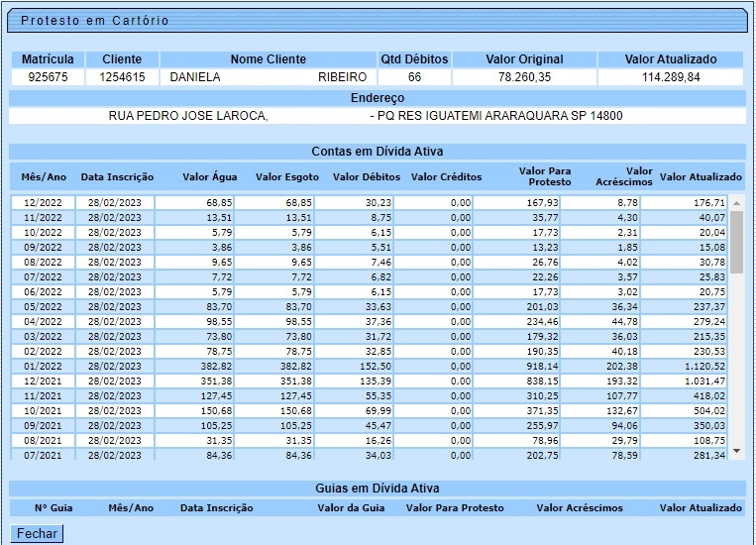Click the Cliente code 1254615
Viewport: 756px width, 545px height.
(x=122, y=77)
